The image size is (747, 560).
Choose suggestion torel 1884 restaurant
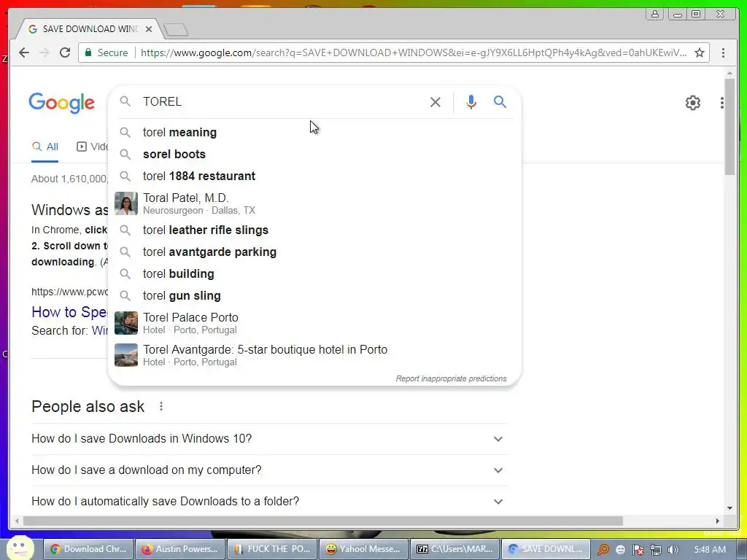point(315,176)
